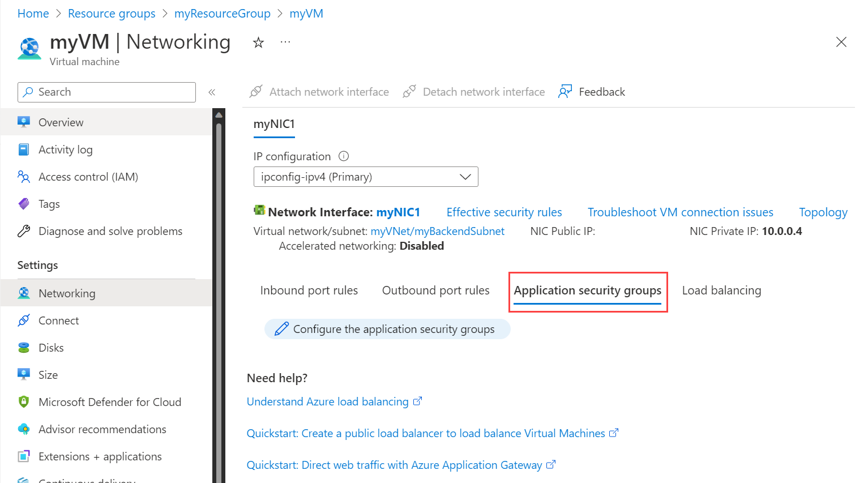Switch to the Inbound port rules tab
Viewport: 868px width, 483px height.
pos(309,290)
